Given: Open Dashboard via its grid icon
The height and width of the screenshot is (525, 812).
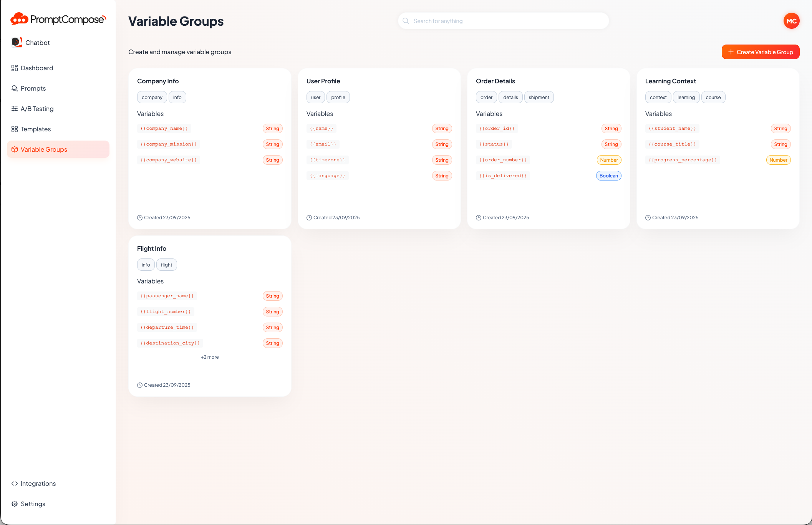Looking at the screenshot, I should click(15, 68).
